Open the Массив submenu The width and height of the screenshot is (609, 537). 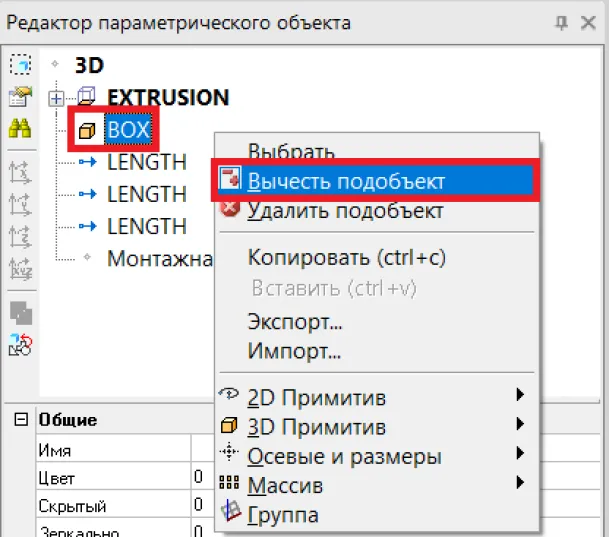pyautogui.click(x=284, y=486)
